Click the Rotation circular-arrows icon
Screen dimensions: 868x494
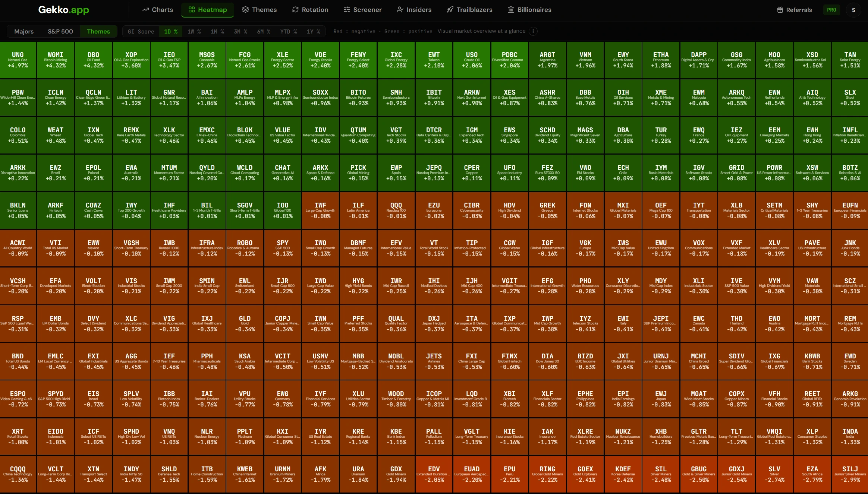tap(295, 10)
